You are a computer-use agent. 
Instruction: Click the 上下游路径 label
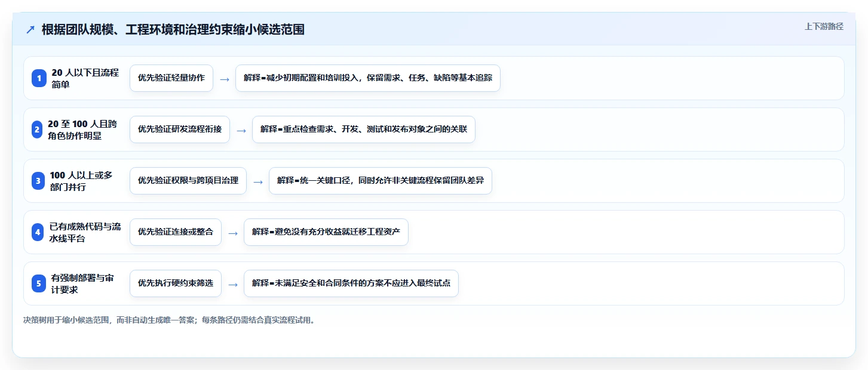point(824,26)
